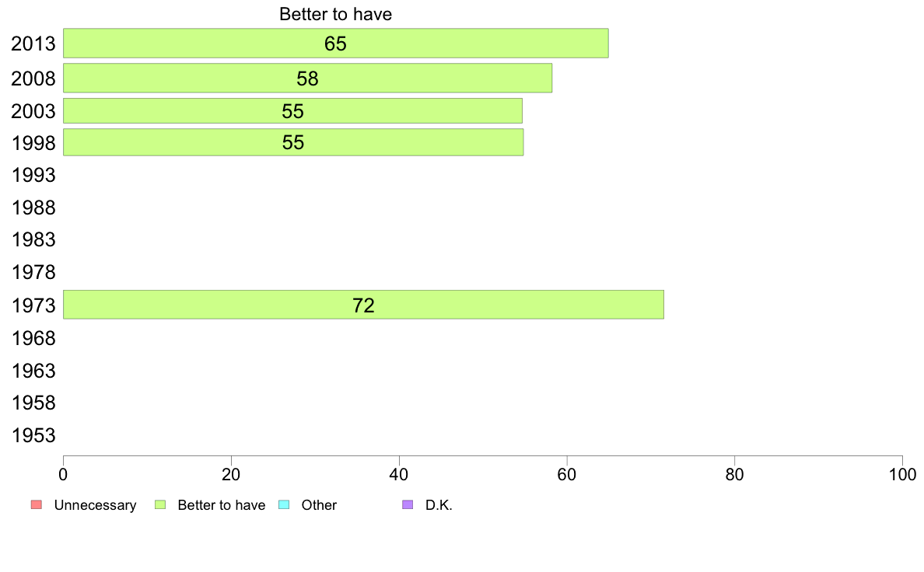Viewport: 924px width, 572px height.
Task: Select the 1973 bar showing 72
Action: [x=363, y=305]
